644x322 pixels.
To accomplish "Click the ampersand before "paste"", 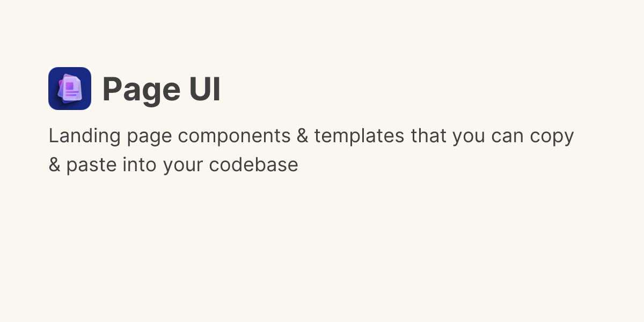I will click(x=54, y=165).
